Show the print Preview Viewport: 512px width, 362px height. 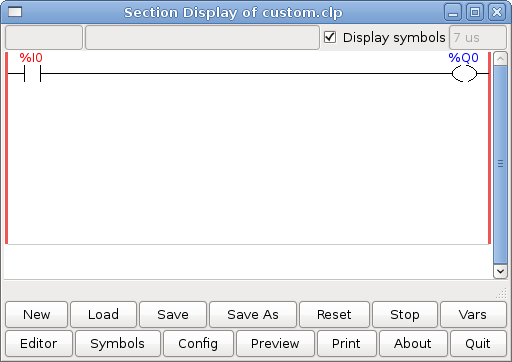tap(275, 343)
